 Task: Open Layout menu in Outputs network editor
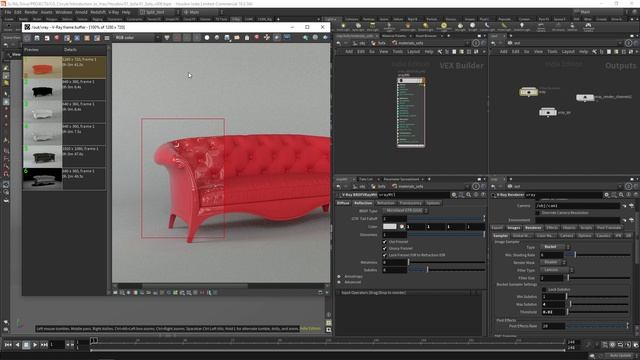click(x=568, y=52)
